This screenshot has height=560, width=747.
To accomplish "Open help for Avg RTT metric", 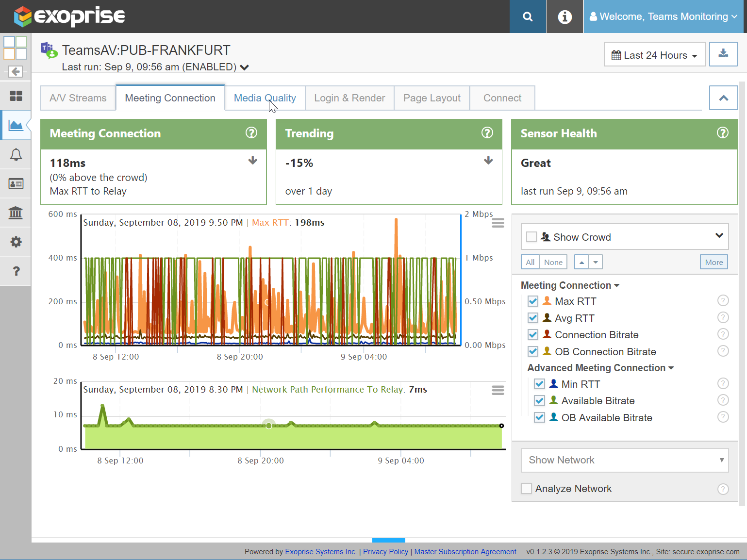I will 723,317.
